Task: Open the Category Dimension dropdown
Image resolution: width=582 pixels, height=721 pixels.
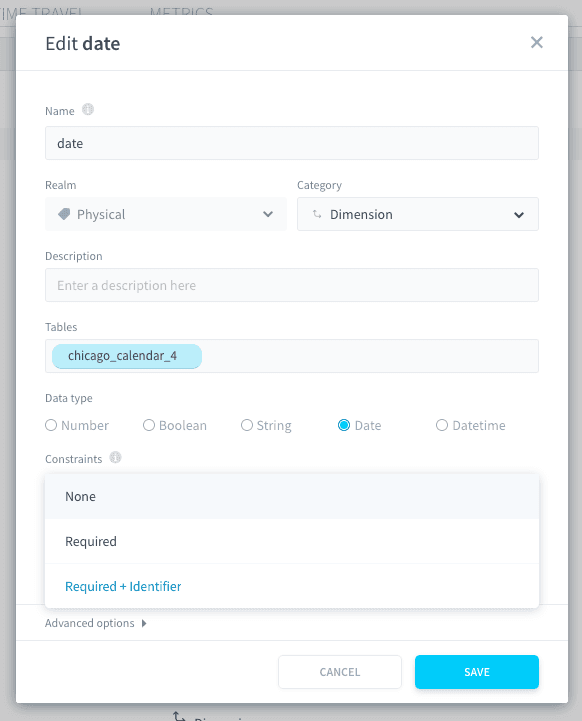Action: [x=418, y=214]
